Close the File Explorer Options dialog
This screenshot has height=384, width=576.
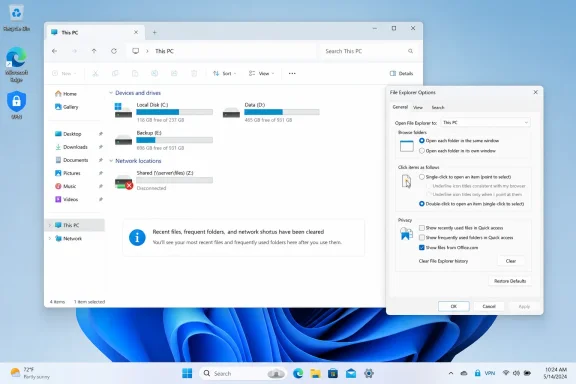point(536,92)
